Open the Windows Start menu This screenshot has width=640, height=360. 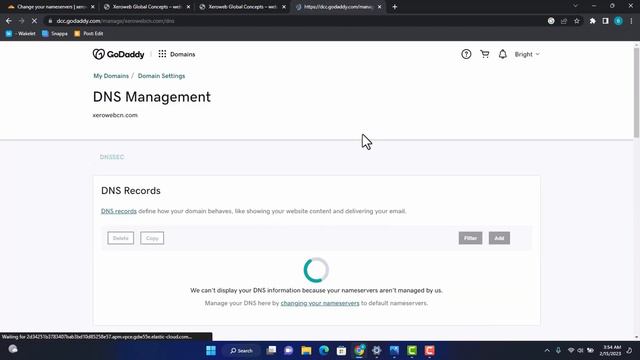pyautogui.click(x=211, y=351)
